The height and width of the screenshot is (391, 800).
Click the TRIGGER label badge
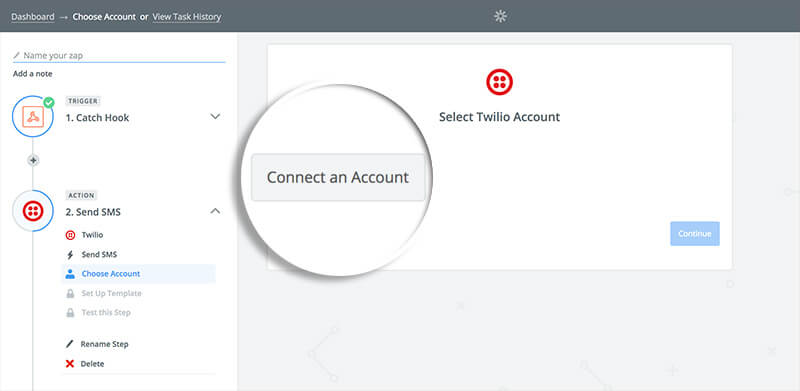(83, 101)
